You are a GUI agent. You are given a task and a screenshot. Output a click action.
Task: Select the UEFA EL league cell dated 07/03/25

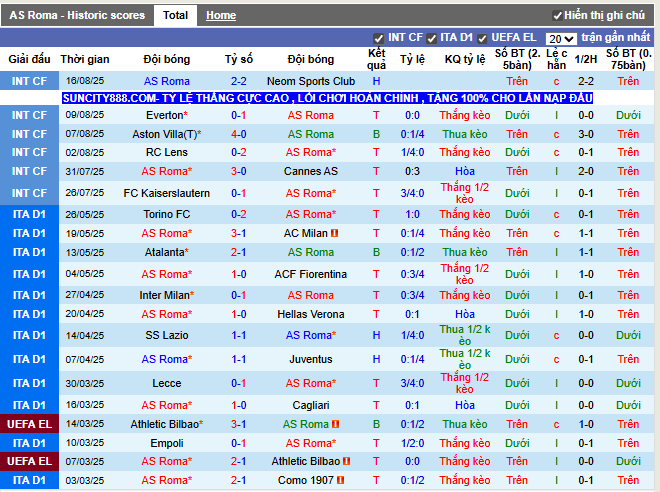pos(29,461)
